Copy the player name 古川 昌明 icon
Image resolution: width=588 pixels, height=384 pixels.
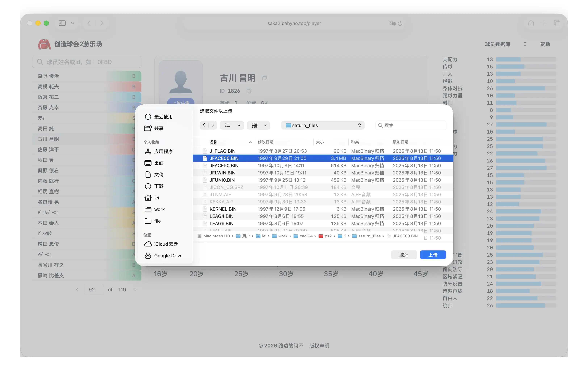click(x=265, y=78)
